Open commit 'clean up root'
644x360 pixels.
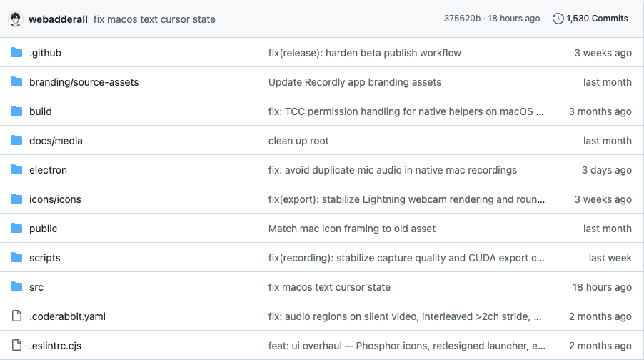(x=298, y=141)
